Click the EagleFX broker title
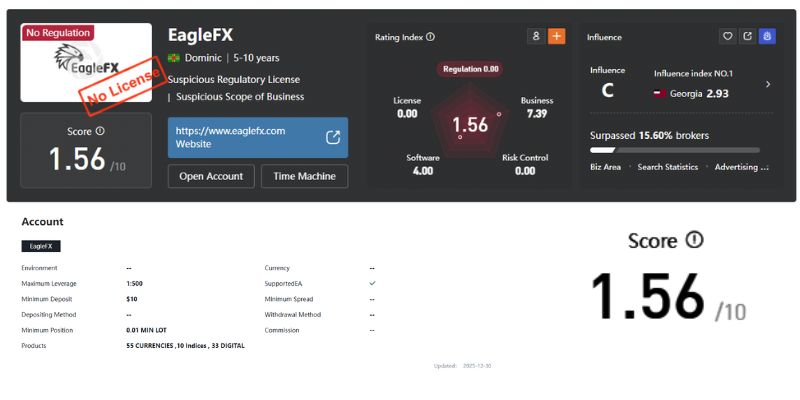This screenshot has width=800, height=400. tap(201, 35)
